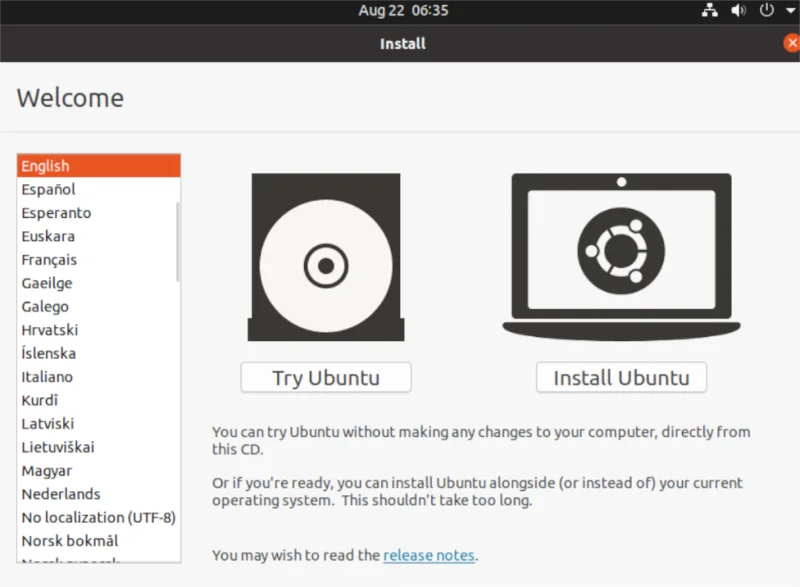Click the Install Ubuntu button
The image size is (800, 587).
[x=621, y=377]
